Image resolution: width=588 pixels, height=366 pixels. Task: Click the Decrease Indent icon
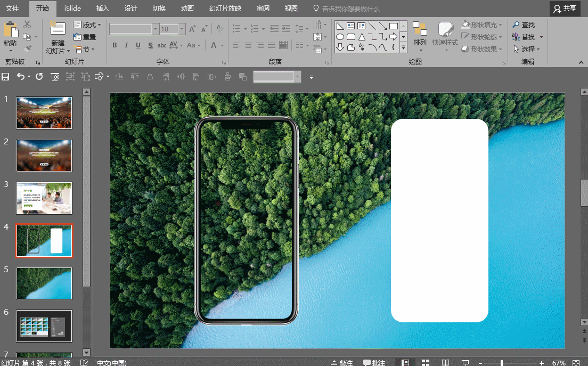[x=274, y=28]
